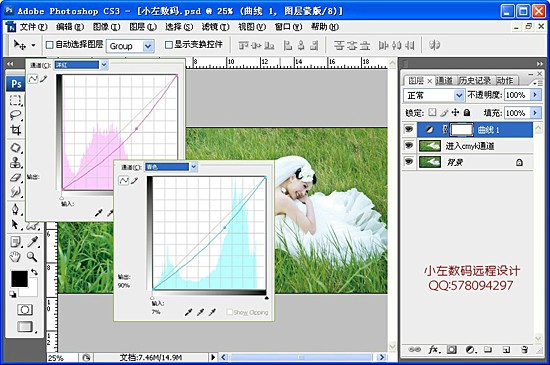Select the Pen tool
Image resolution: width=550 pixels, height=365 pixels.
coord(15,209)
